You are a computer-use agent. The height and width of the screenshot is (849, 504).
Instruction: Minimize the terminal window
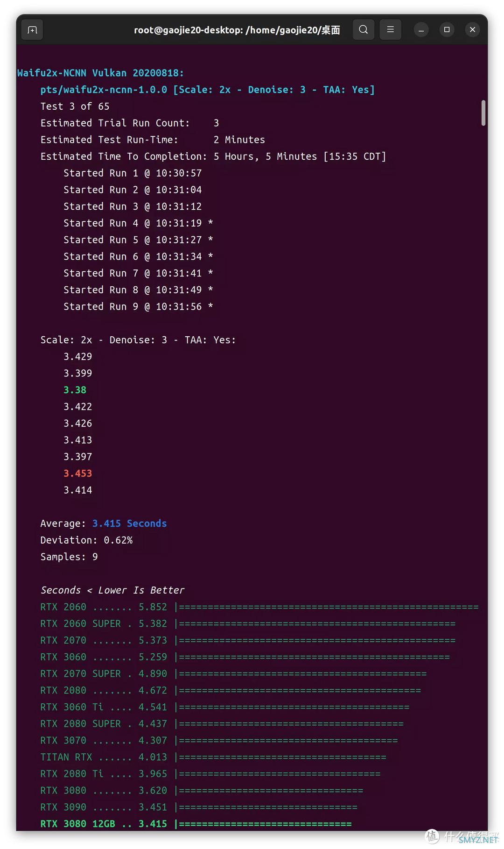click(x=421, y=30)
